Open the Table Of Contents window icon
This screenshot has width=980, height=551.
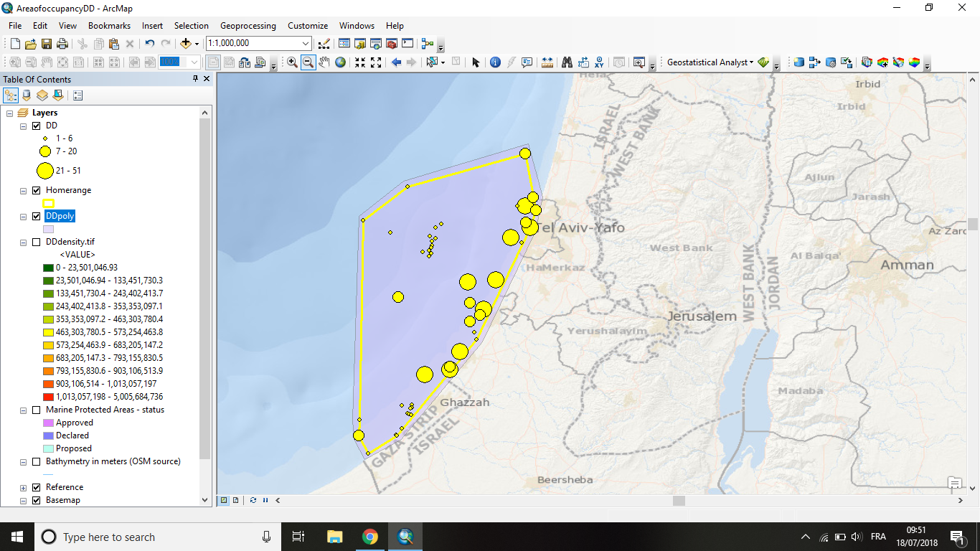click(344, 44)
